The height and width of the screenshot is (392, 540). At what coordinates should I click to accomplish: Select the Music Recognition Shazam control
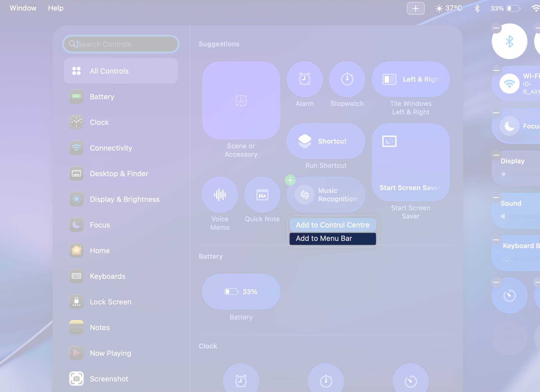click(x=326, y=195)
